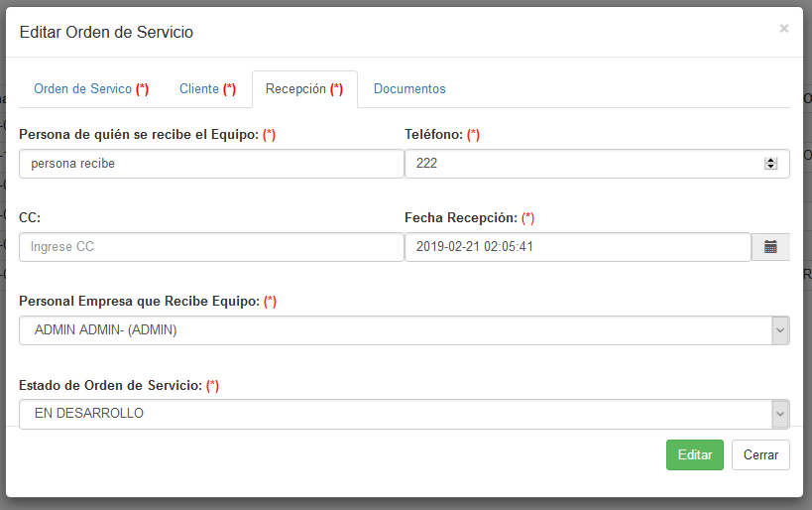Click the 'Persona de quién se recibe' label
The image size is (812, 510).
[x=139, y=135]
